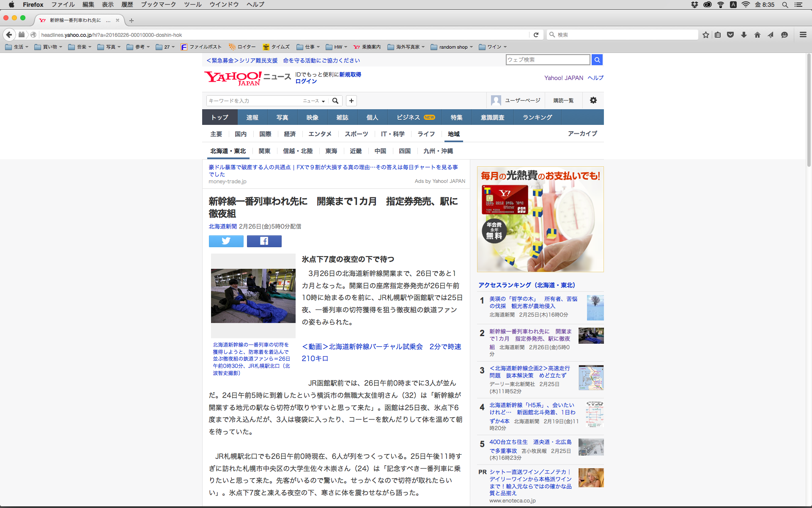Click the キーワードを入力 search field
The height and width of the screenshot is (508, 812).
[254, 101]
